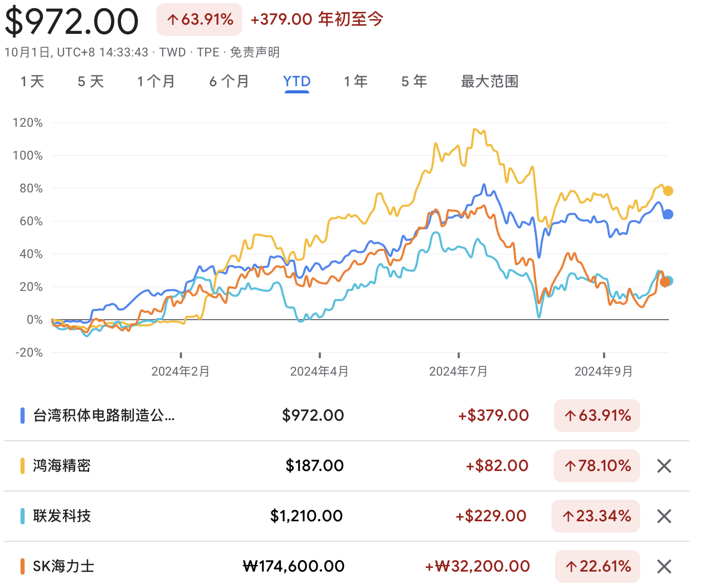
Task: Open the 鸿海精密 stock row
Action: coord(347,466)
